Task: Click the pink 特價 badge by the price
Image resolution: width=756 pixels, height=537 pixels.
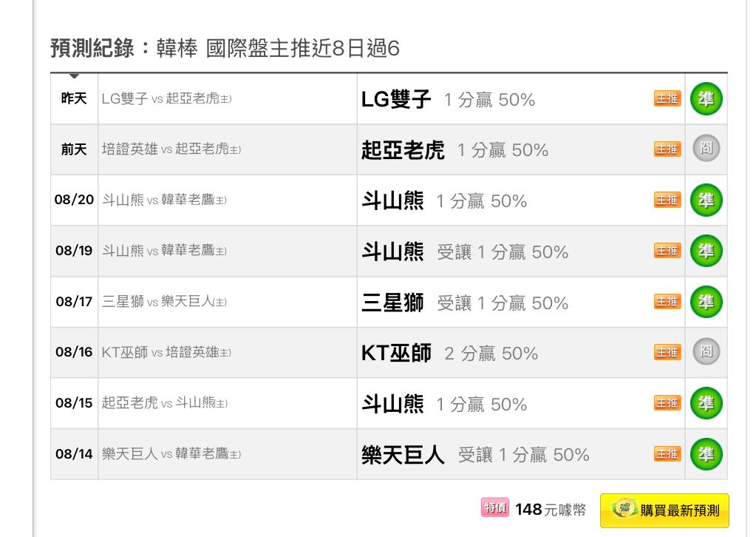Action: (x=494, y=507)
